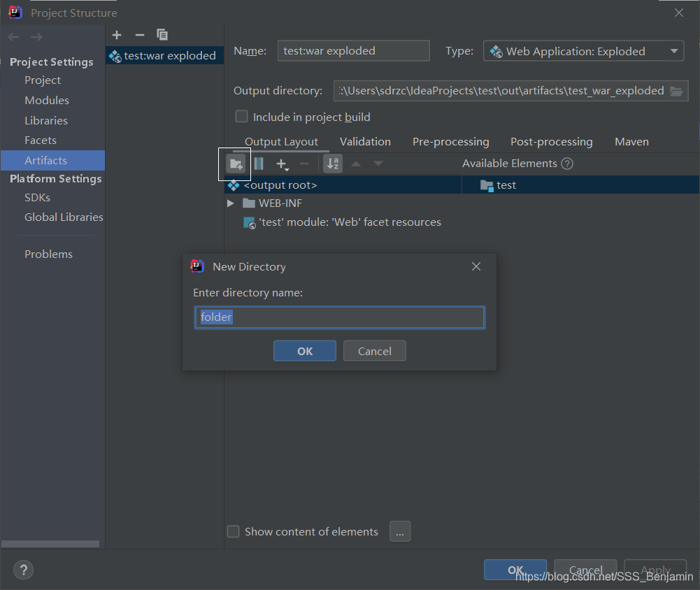Open Global Libraries settings
Screen dimensions: 700x590
click(64, 217)
